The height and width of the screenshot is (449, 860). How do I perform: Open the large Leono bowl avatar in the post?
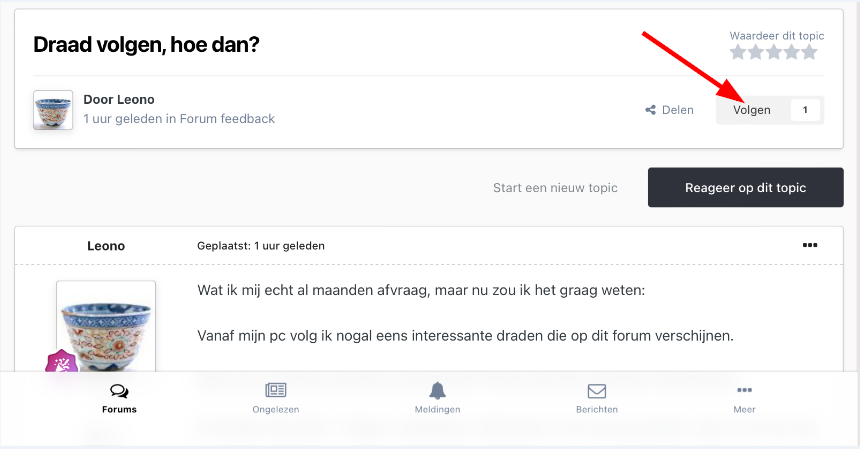click(106, 326)
